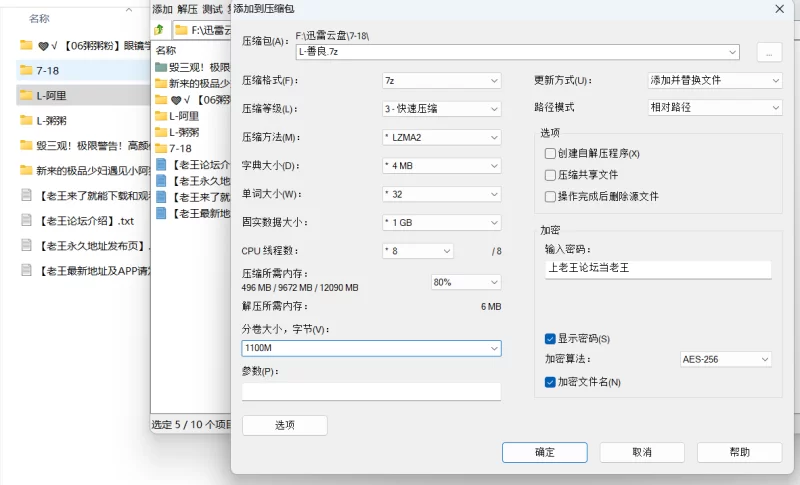This screenshot has height=485, width=800.
Task: Click the 名称 column header in Explorer
Action: click(x=39, y=18)
